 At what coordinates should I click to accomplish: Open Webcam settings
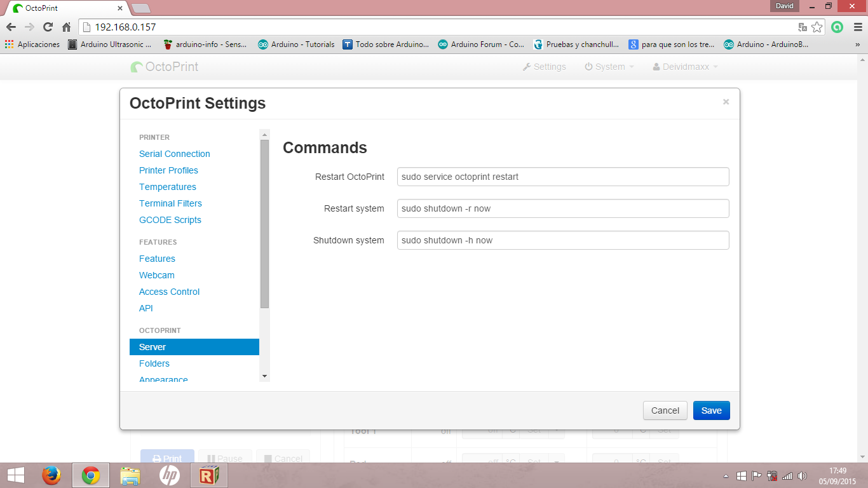coord(157,275)
